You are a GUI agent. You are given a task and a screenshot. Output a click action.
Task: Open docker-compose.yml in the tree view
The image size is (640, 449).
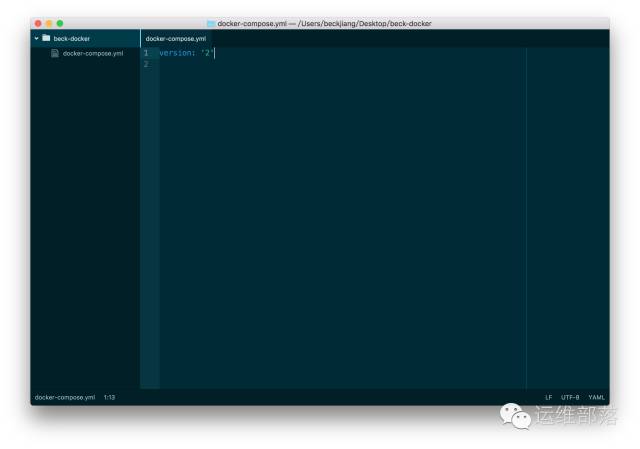coord(93,53)
